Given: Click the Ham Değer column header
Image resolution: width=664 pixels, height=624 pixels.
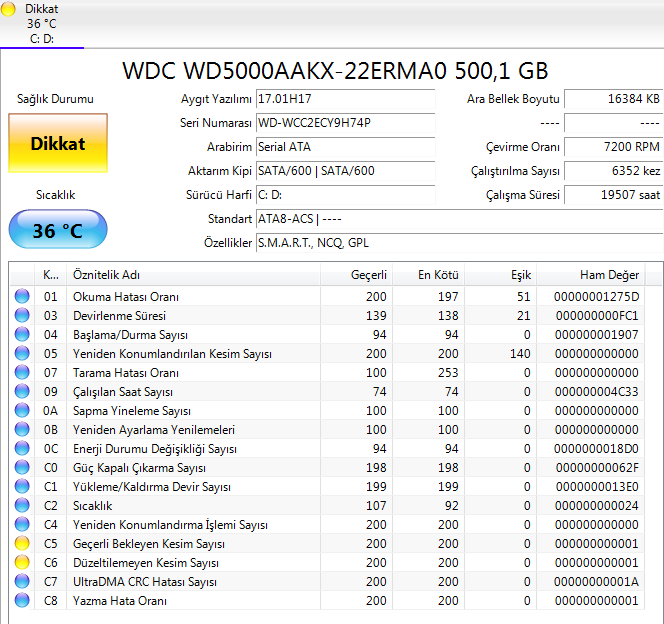Looking at the screenshot, I should pos(591,275).
